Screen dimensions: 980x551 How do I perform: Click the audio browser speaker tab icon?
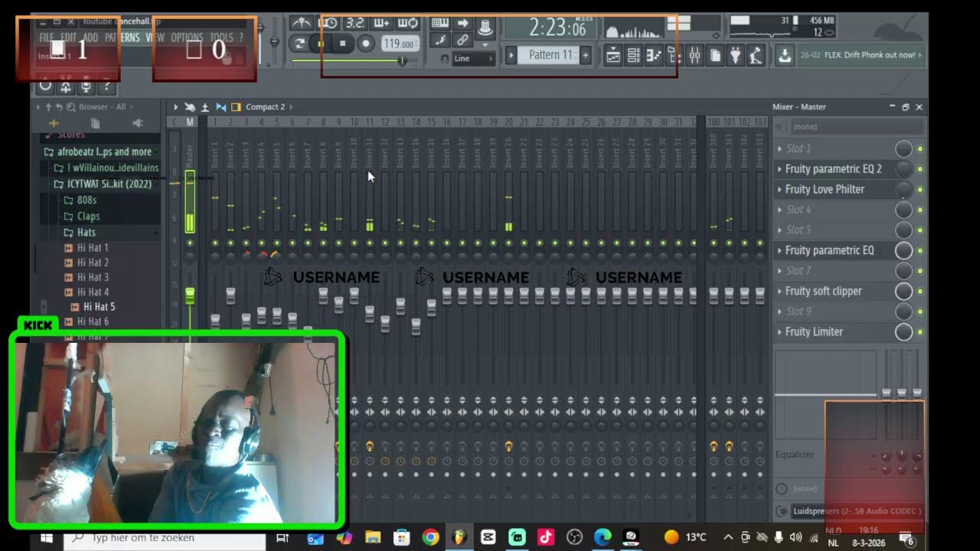(138, 122)
